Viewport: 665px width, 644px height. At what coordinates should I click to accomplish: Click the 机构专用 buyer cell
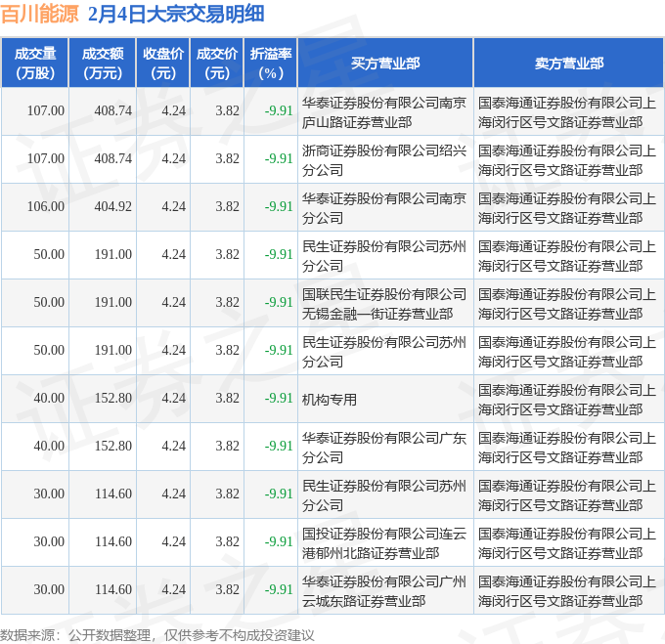(330, 399)
